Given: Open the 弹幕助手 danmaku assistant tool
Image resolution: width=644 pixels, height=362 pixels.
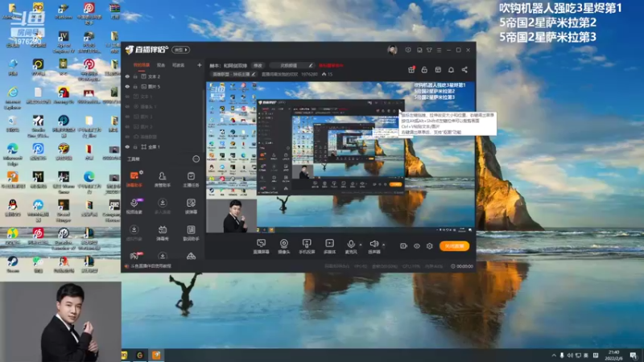Looking at the screenshot, I should tap(134, 179).
